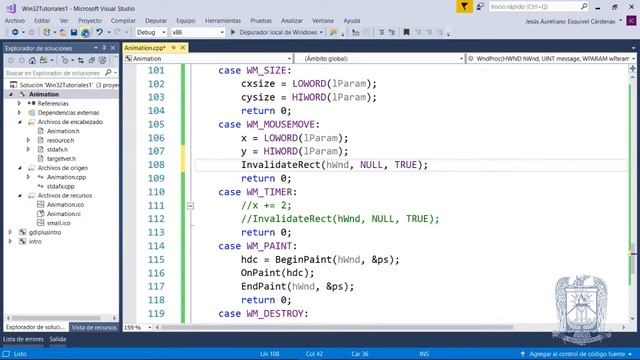Expand the intro project node
The image size is (640, 360).
point(11,241)
